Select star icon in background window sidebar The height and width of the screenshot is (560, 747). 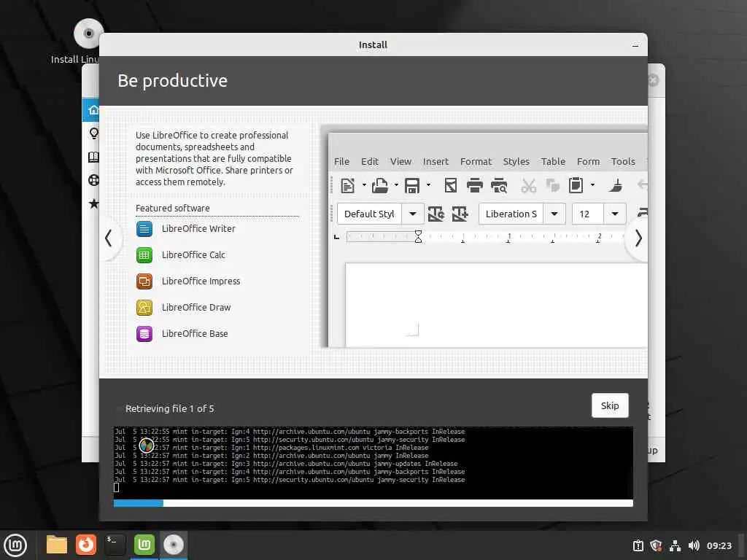pos(93,204)
